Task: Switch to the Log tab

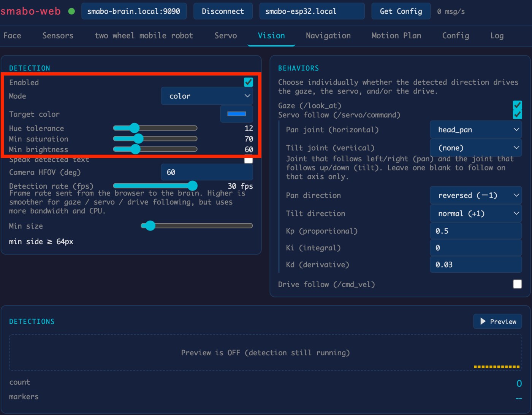Action: (497, 36)
